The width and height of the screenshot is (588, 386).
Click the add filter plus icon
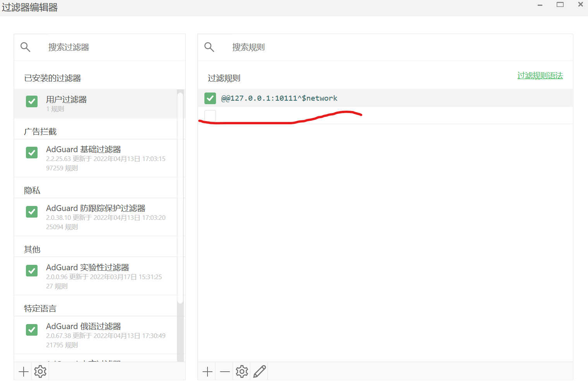click(x=23, y=371)
